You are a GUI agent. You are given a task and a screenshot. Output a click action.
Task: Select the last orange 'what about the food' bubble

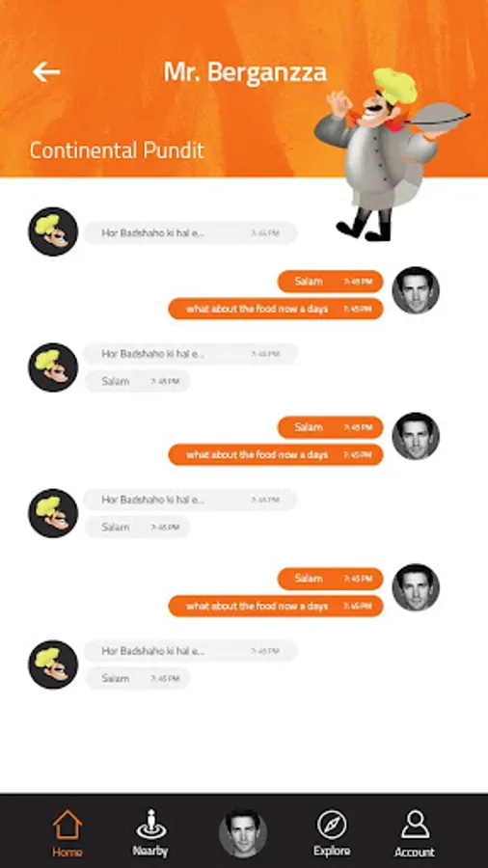click(x=276, y=607)
